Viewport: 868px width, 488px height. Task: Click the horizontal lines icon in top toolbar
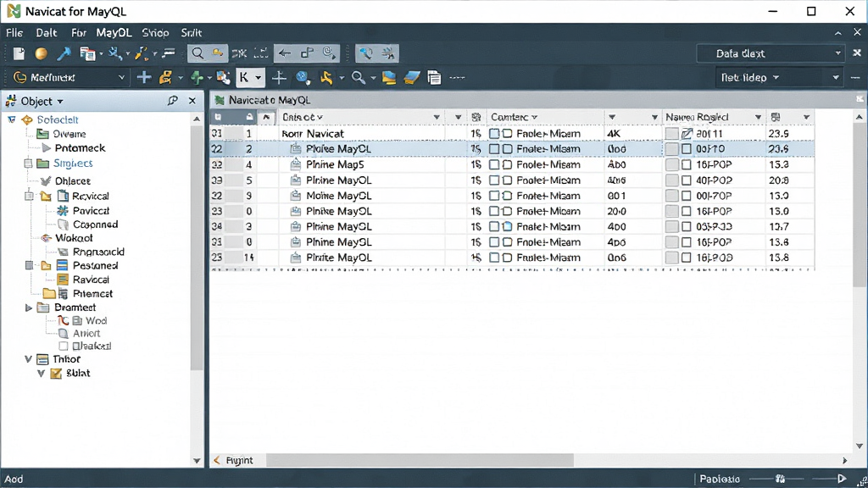pyautogui.click(x=169, y=53)
